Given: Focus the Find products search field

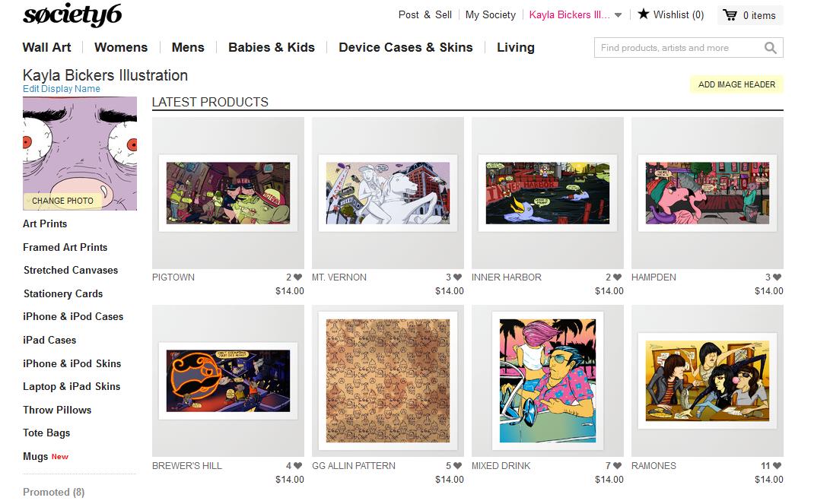Looking at the screenshot, I should (x=679, y=48).
